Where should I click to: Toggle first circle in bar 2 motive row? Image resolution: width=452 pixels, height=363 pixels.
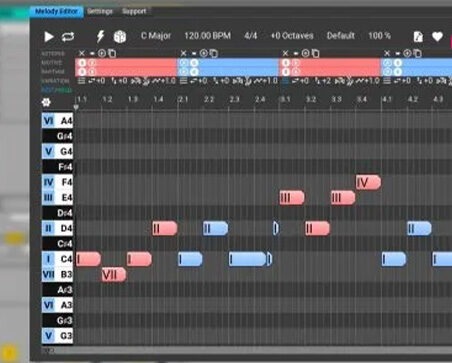click(x=184, y=63)
